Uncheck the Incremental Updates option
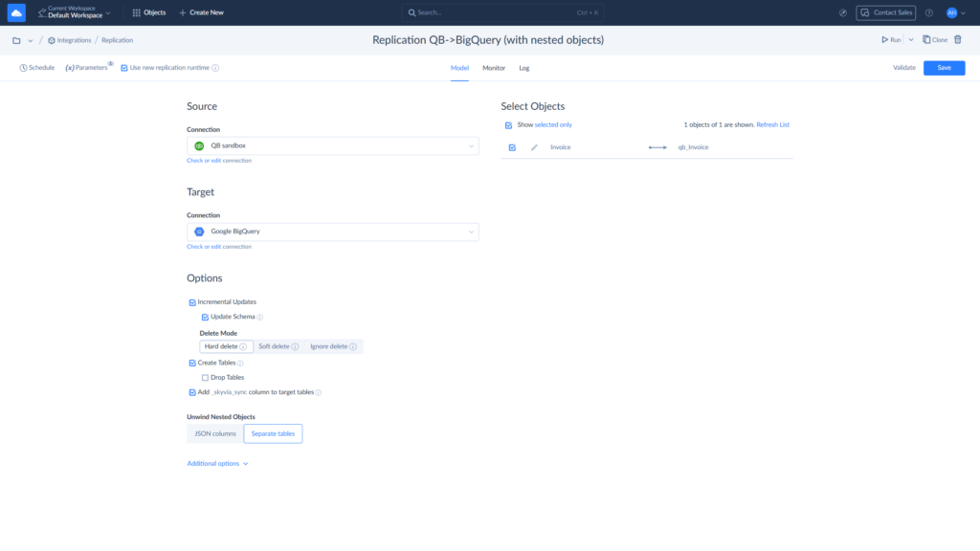This screenshot has width=980, height=551. (x=191, y=301)
